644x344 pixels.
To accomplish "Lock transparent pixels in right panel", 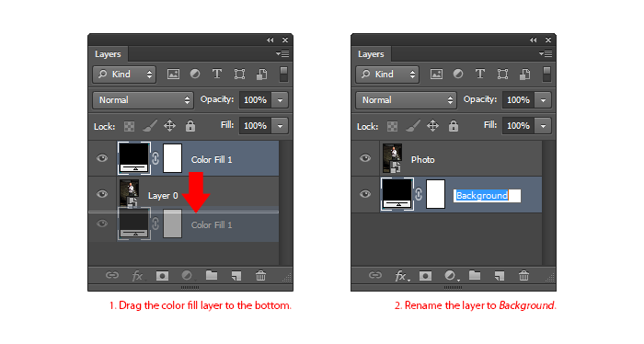I will click(x=392, y=126).
